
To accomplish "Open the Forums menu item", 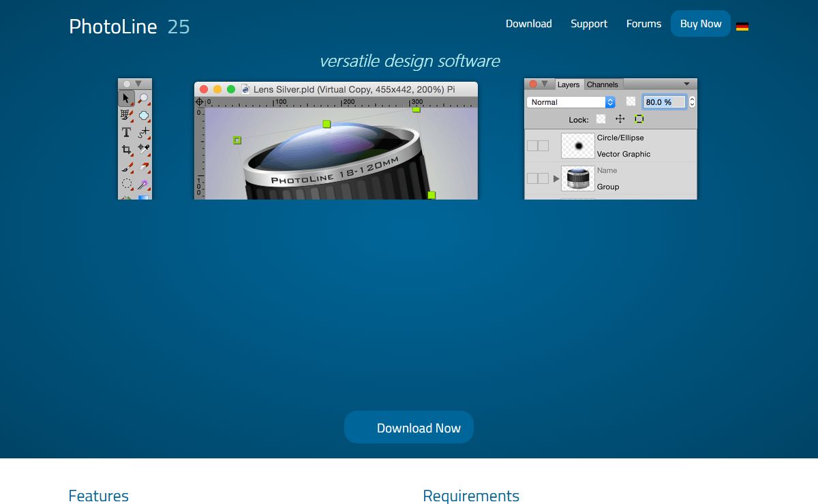I will 644,24.
